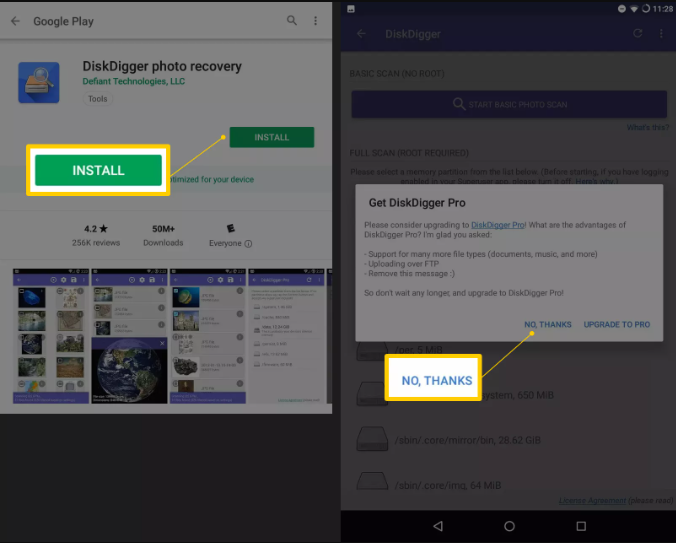
Task: Open first app screenshot with photo grid
Action: [51, 336]
